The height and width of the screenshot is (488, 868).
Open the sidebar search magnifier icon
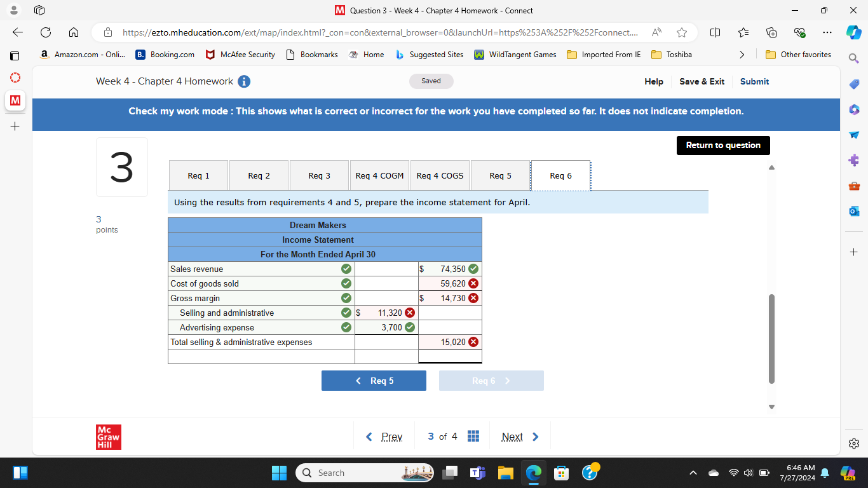coord(854,58)
